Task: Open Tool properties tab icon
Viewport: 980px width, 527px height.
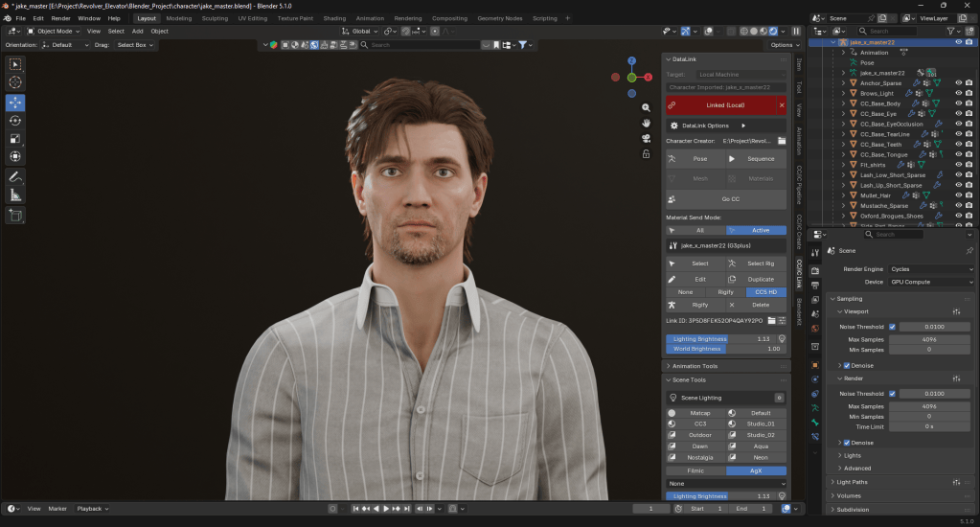Action: 815,253
